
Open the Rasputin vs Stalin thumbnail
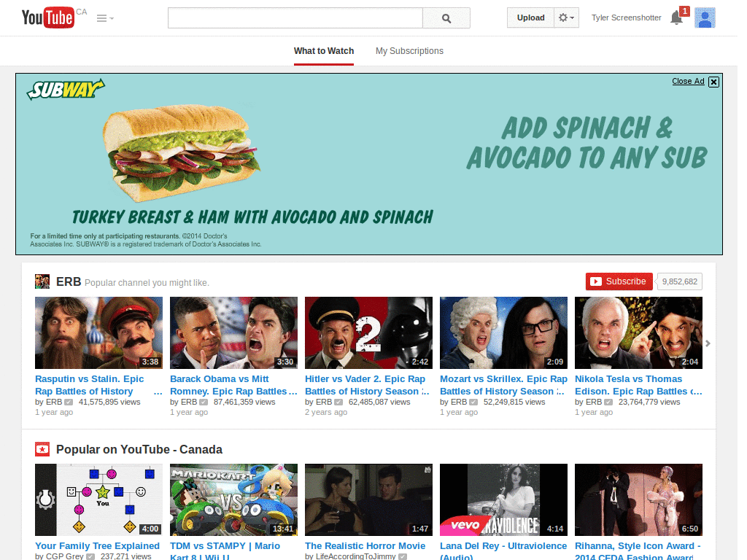98,332
